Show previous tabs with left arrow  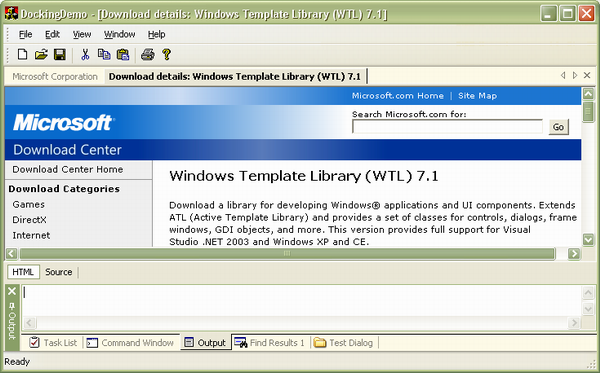click(x=563, y=75)
